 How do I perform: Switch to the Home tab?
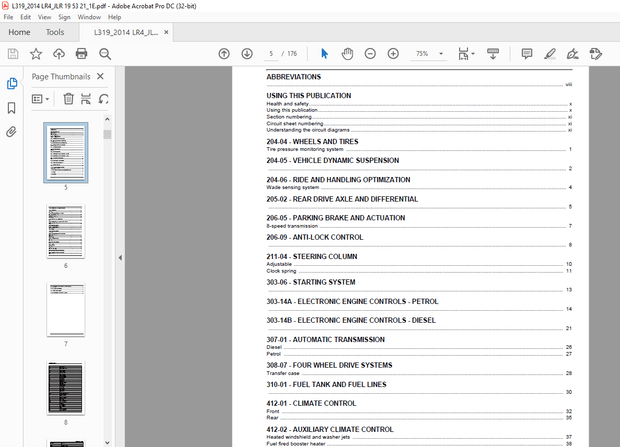(19, 32)
